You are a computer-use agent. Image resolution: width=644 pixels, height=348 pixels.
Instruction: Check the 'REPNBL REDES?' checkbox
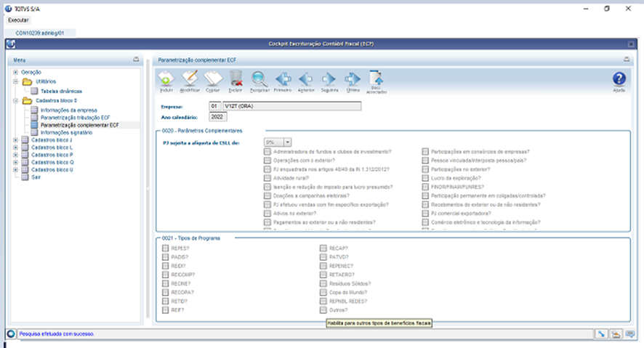point(323,302)
